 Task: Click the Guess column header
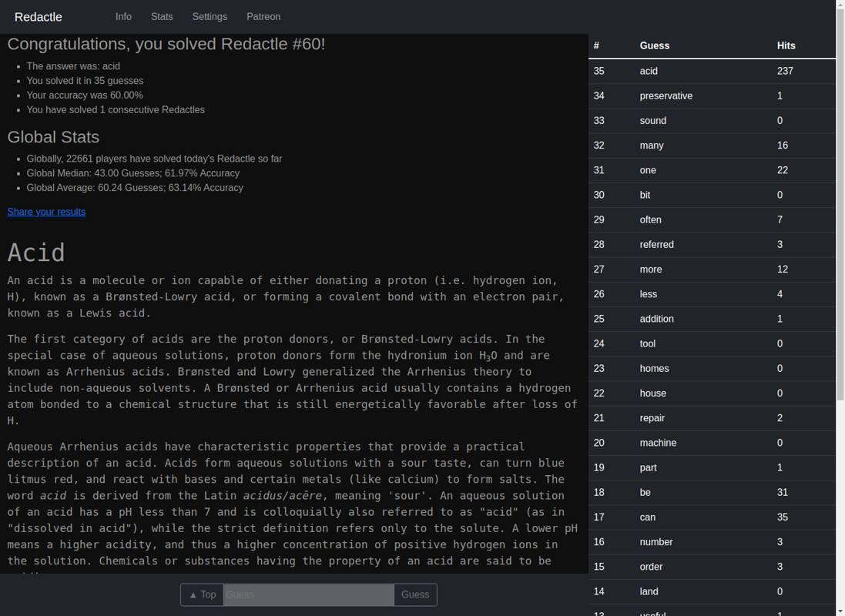click(x=654, y=45)
